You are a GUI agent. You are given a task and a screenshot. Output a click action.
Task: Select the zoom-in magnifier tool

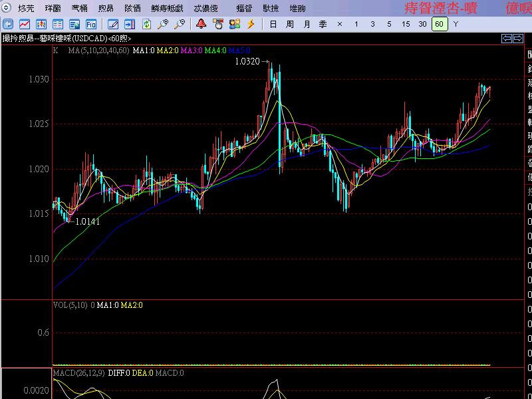coord(162,25)
